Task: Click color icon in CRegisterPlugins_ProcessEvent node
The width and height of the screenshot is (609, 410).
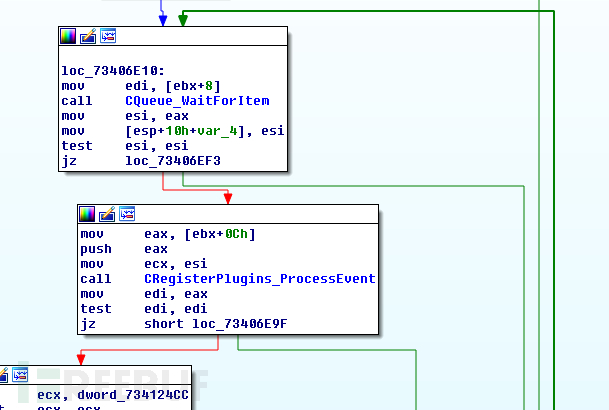Action: [87, 214]
